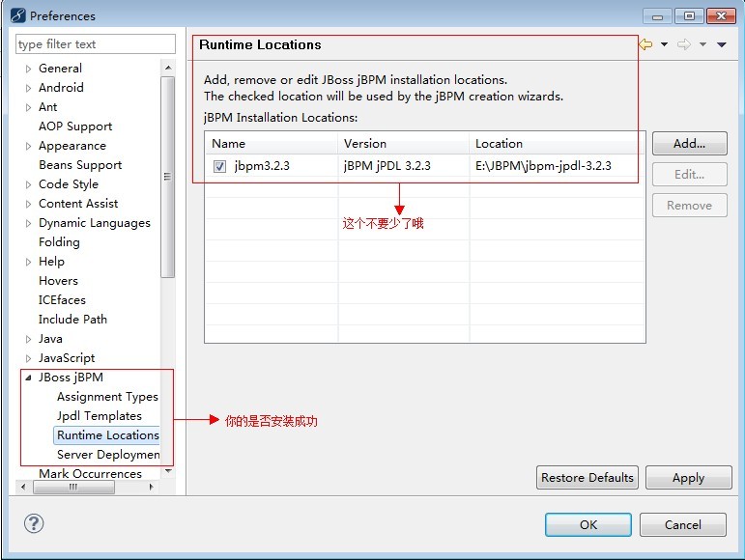Viewport: 745px width, 560px height.
Task: Close the Preferences window
Action: pyautogui.click(x=721, y=16)
